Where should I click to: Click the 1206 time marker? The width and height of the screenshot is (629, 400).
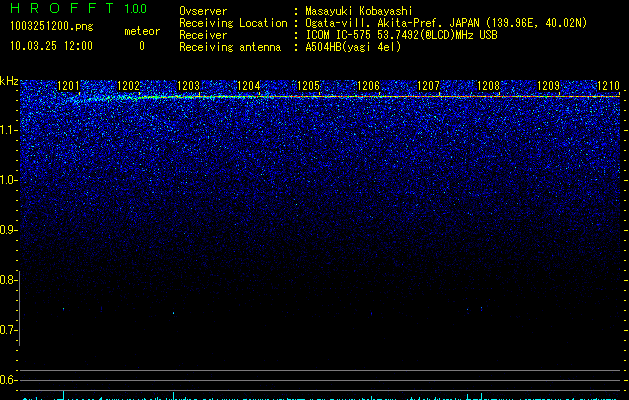(368, 86)
